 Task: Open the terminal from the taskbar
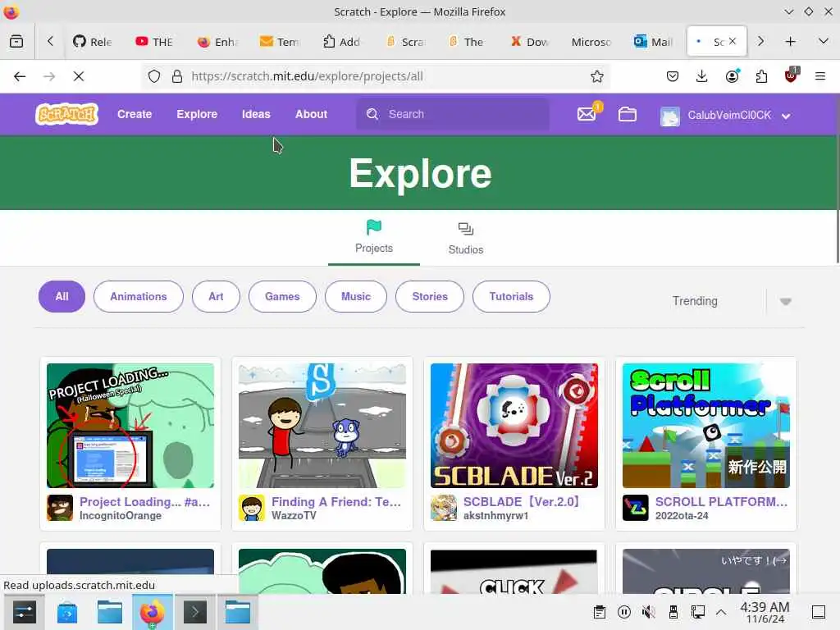pos(195,612)
